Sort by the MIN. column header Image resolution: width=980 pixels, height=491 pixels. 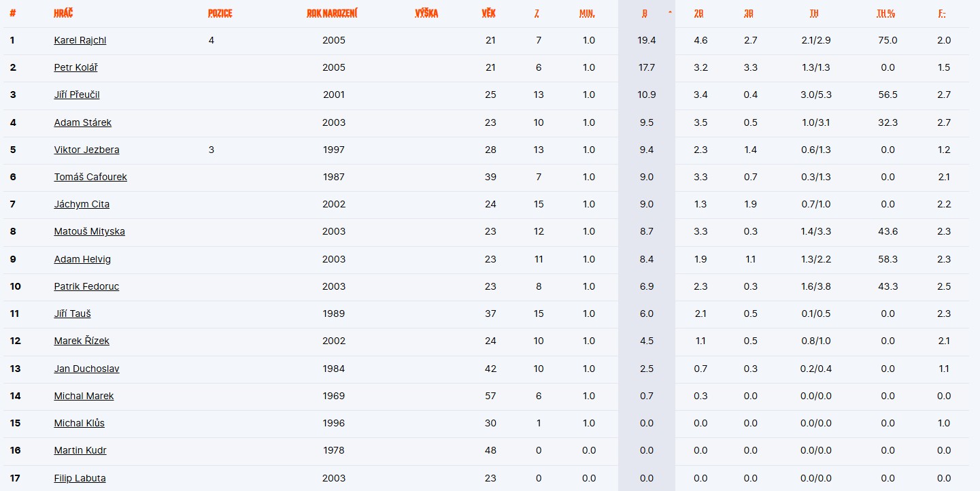click(x=588, y=14)
